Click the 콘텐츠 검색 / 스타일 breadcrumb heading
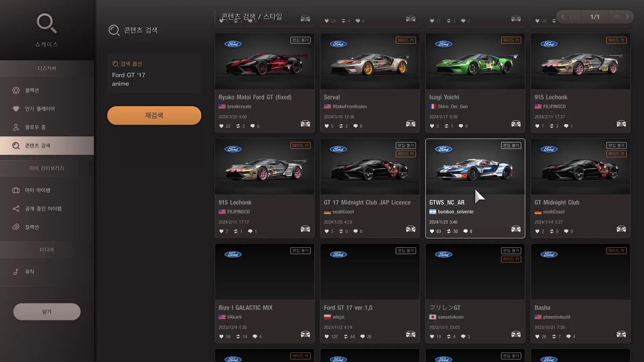 [x=252, y=17]
